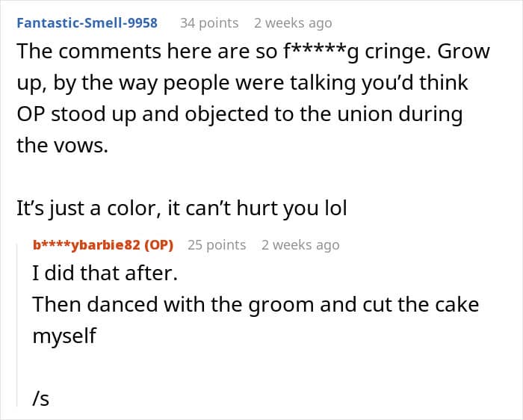Click the 25 points score label
The width and height of the screenshot is (523, 420).
tap(217, 245)
